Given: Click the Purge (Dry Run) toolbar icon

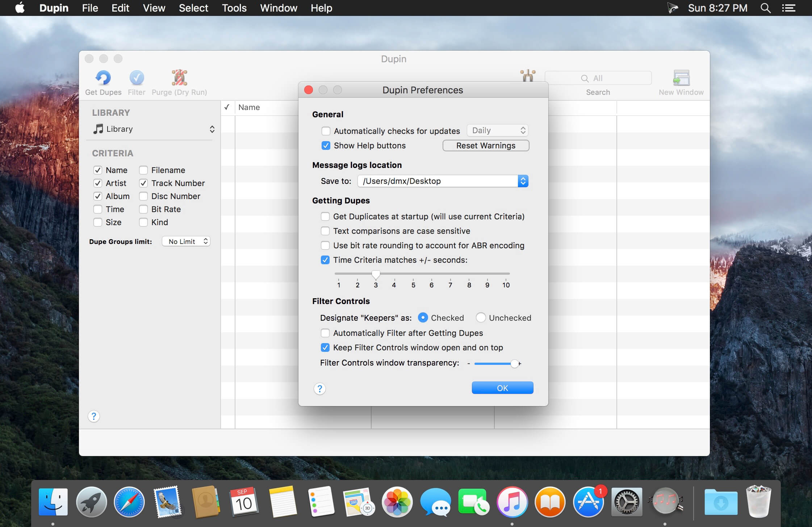Looking at the screenshot, I should pyautogui.click(x=179, y=77).
